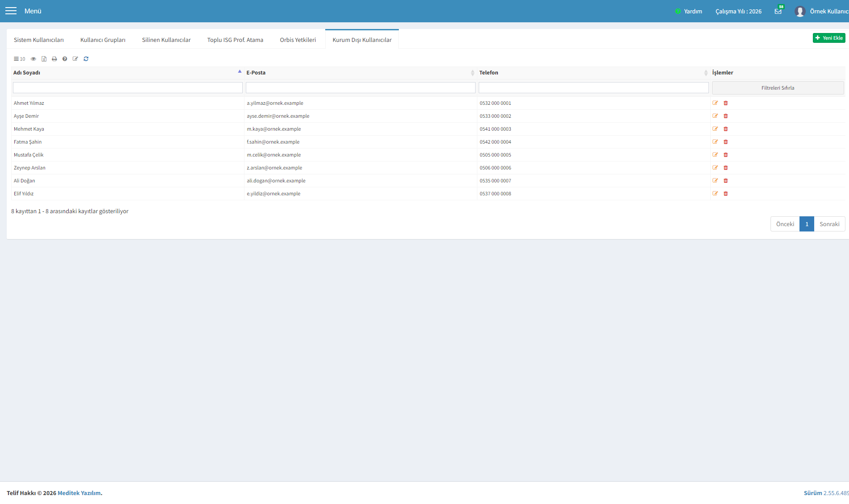Switch to Silinen Kullanıcılar tab
This screenshot has height=504, width=849.
[x=166, y=40]
